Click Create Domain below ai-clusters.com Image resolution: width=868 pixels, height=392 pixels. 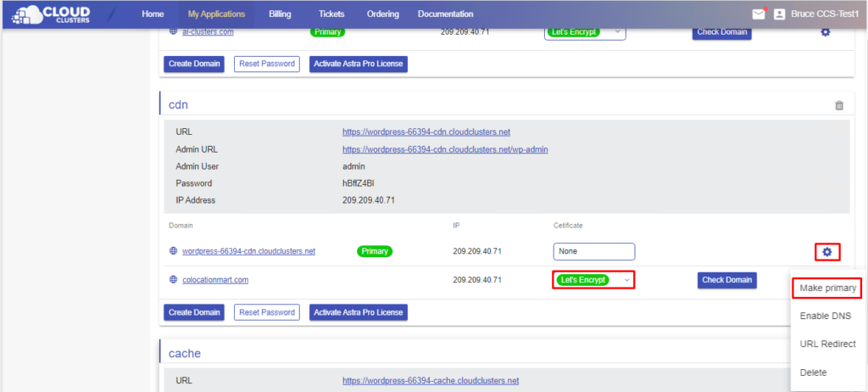[194, 64]
